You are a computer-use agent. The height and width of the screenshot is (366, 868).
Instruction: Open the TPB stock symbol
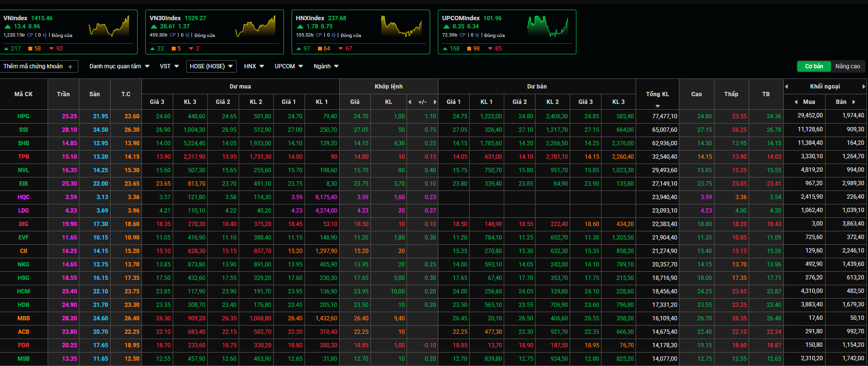coord(24,157)
